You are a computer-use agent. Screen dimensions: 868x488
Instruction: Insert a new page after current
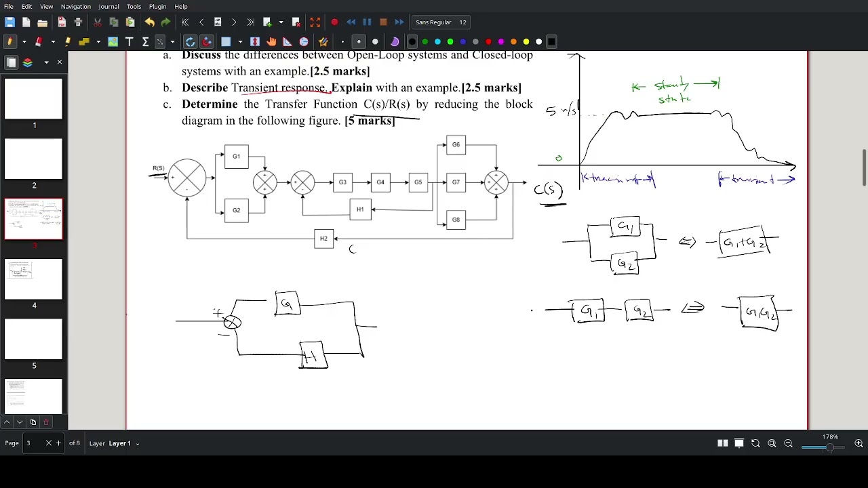(x=267, y=22)
